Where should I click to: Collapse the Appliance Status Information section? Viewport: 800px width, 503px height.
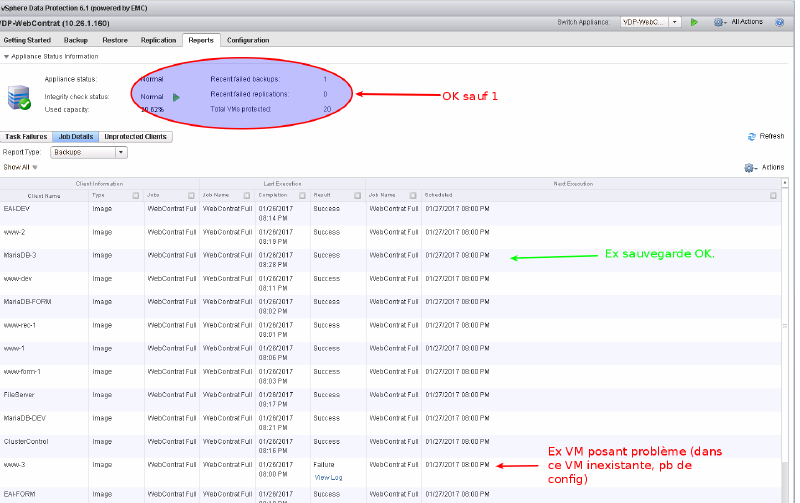point(6,56)
